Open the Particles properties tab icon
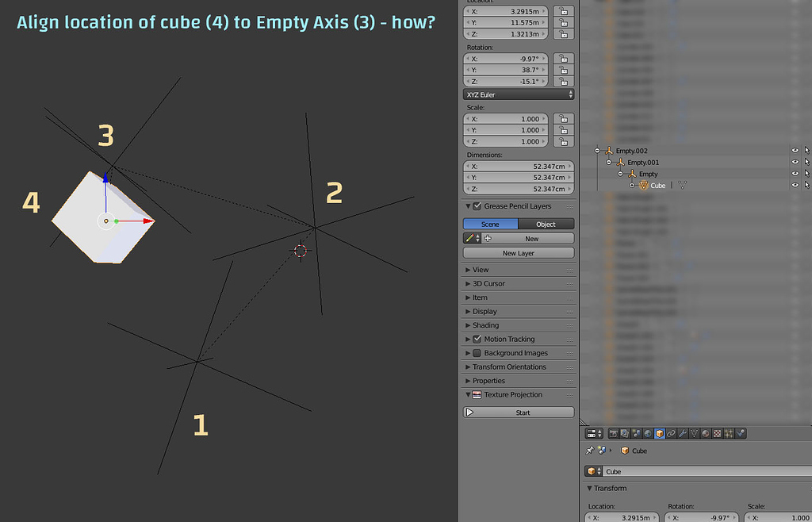Viewport: 812px width, 522px height. point(730,433)
